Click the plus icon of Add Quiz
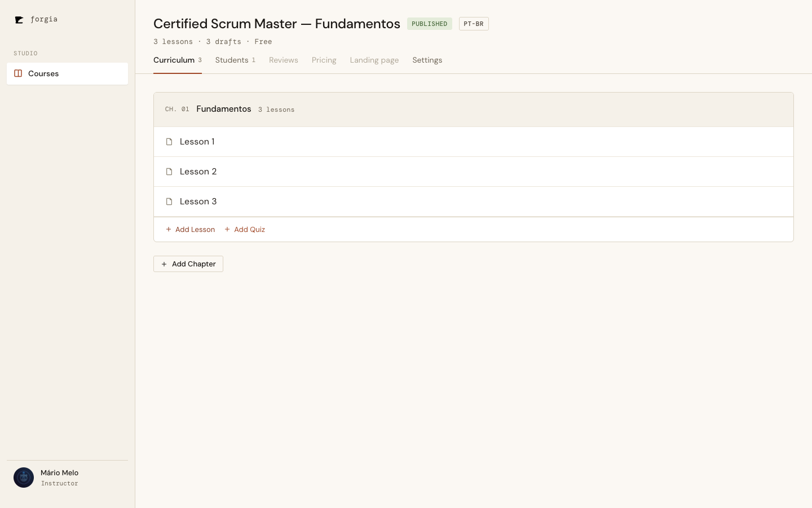This screenshot has height=508, width=812. click(x=227, y=229)
